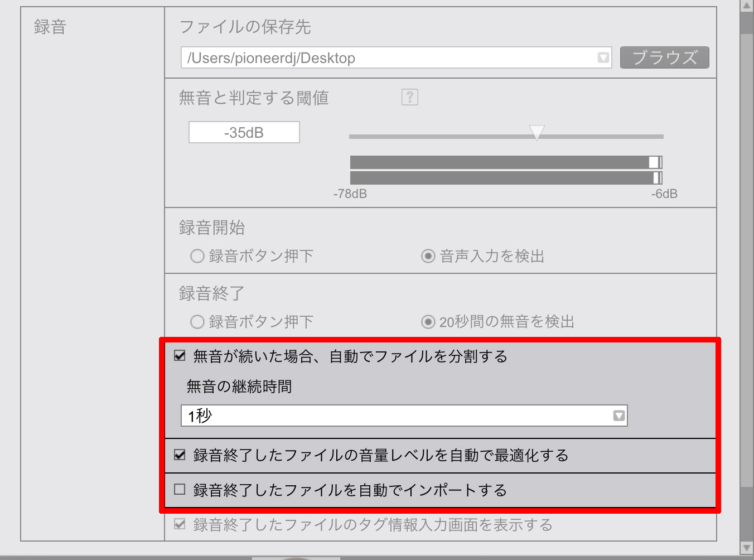Screen dimensions: 754x560
Task: Click the help question mark icon
Action: click(x=409, y=98)
